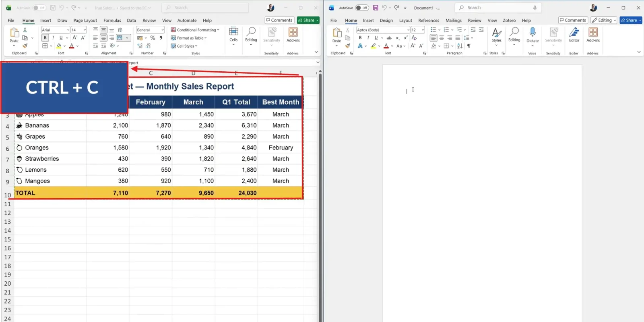The height and width of the screenshot is (322, 644).
Task: Open the Mailings tab in Word
Action: point(454,20)
